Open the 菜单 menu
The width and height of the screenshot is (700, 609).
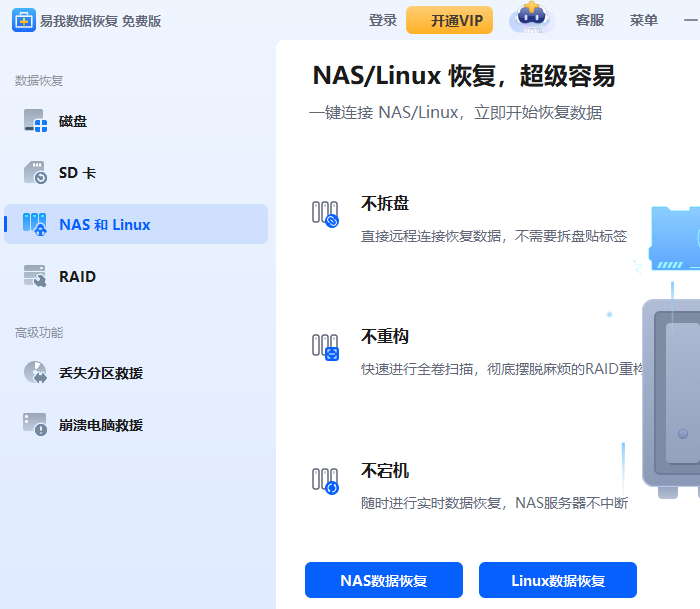click(643, 20)
